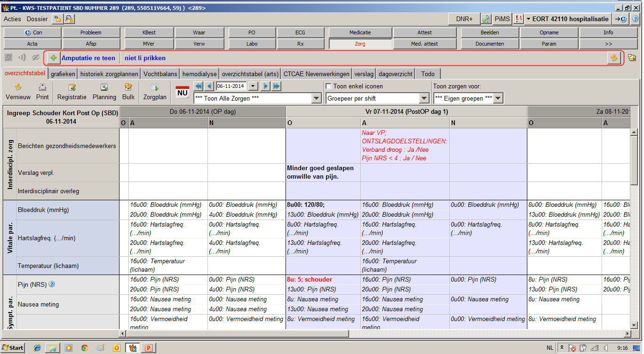
Task: Click the >> button for more modules
Action: 608,44
